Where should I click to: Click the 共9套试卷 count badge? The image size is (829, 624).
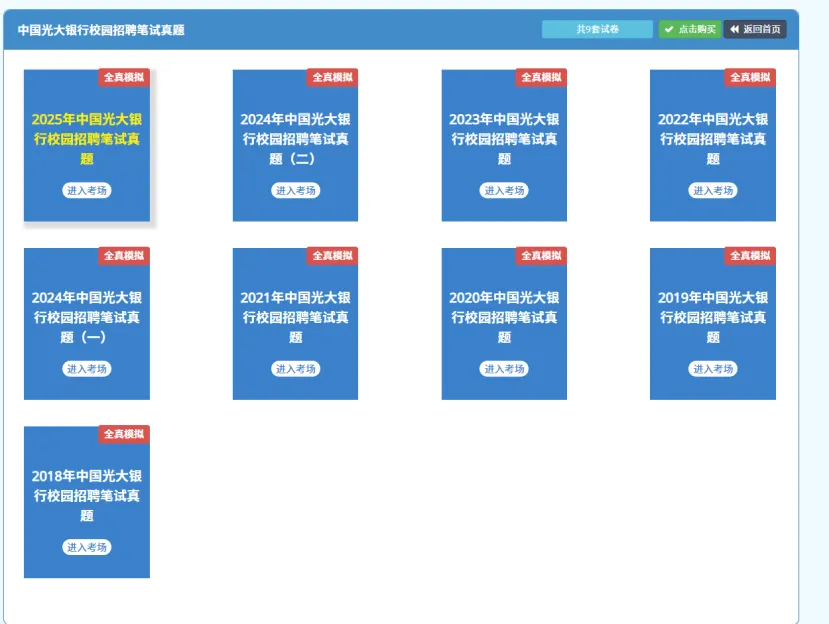pos(597,29)
